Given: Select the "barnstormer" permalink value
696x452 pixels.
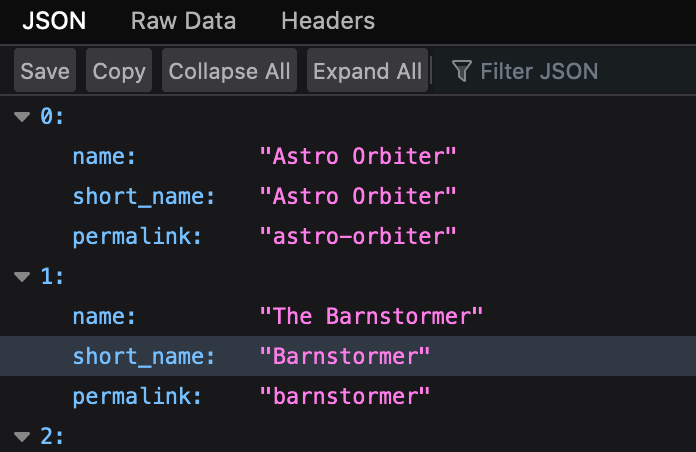Looking at the screenshot, I should click(344, 396).
